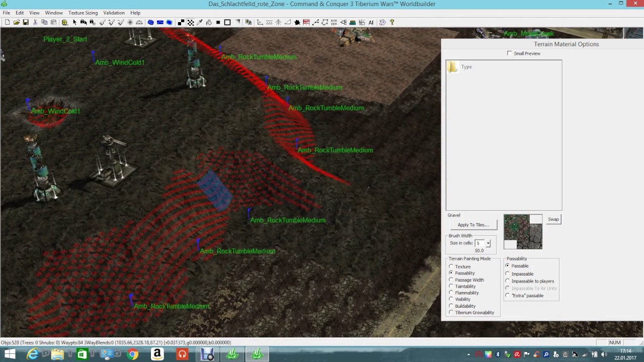The height and width of the screenshot is (362, 644).
Task: Open the File menu
Action: 7,13
